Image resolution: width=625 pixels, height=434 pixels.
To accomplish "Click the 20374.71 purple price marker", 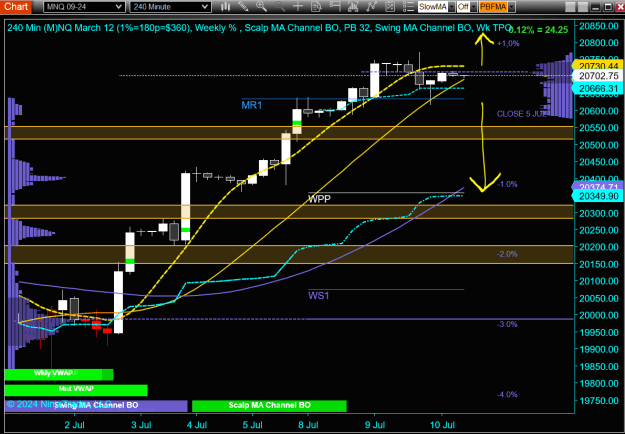I will 597,187.
